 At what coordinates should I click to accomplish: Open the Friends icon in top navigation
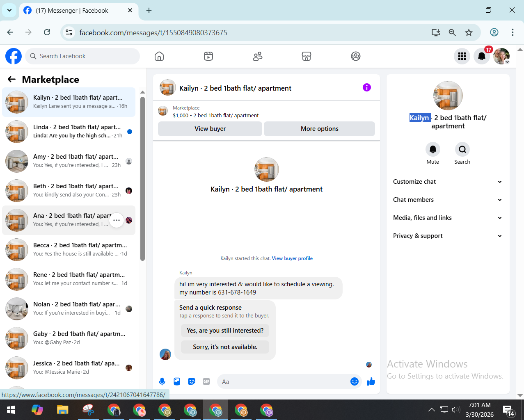pyautogui.click(x=258, y=56)
